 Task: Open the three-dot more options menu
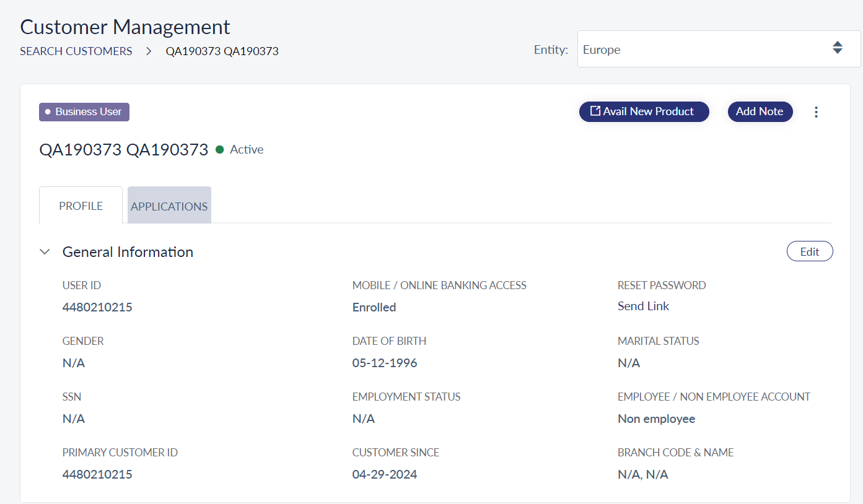(816, 112)
